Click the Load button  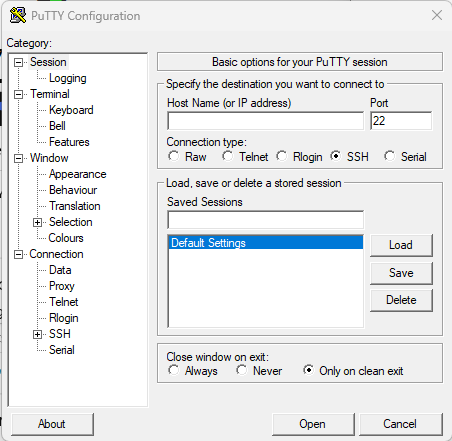click(x=401, y=245)
